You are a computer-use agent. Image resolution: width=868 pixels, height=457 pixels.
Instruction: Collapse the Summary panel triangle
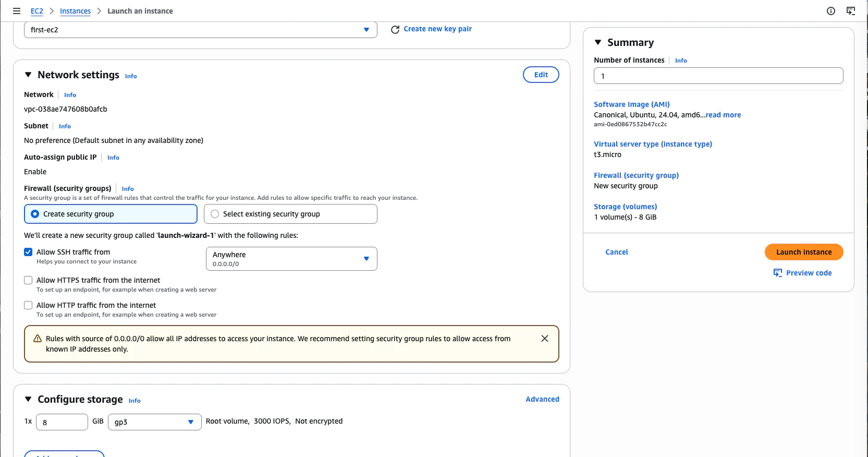pos(598,42)
